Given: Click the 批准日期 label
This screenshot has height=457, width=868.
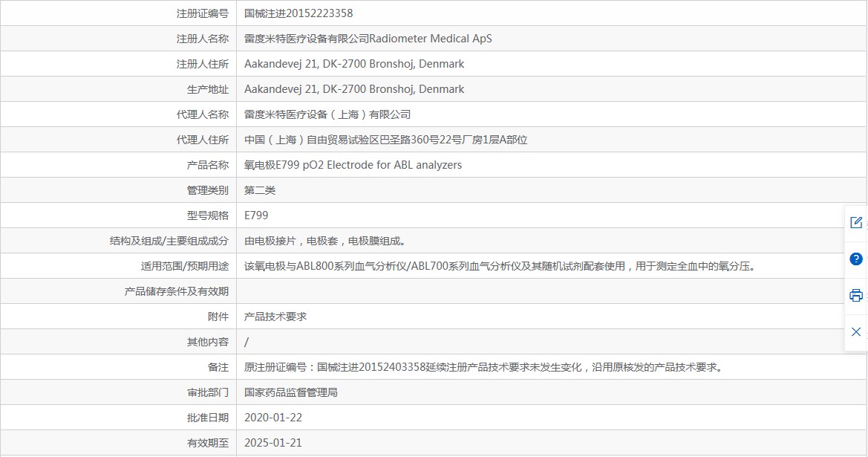Looking at the screenshot, I should coord(208,418).
